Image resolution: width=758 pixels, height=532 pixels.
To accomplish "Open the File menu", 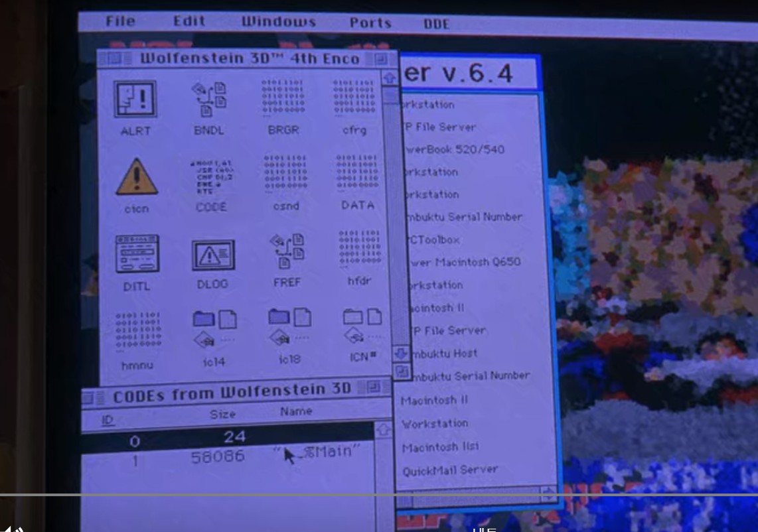I will click(120, 21).
